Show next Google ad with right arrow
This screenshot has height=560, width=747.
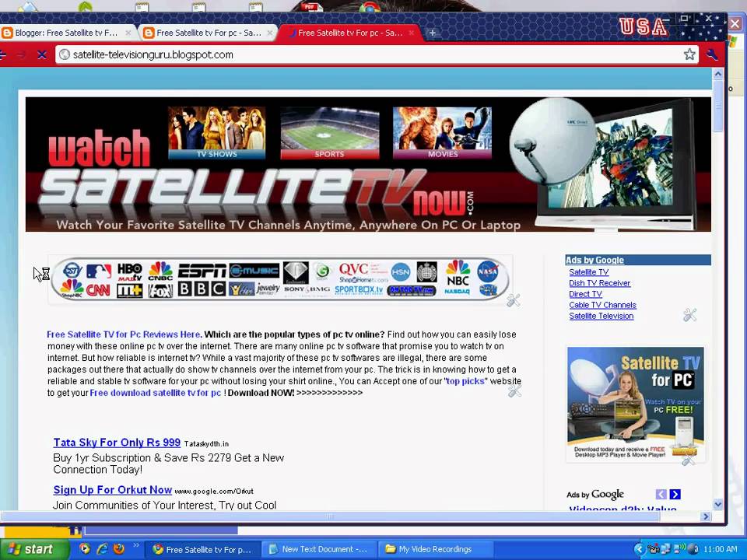pos(675,495)
